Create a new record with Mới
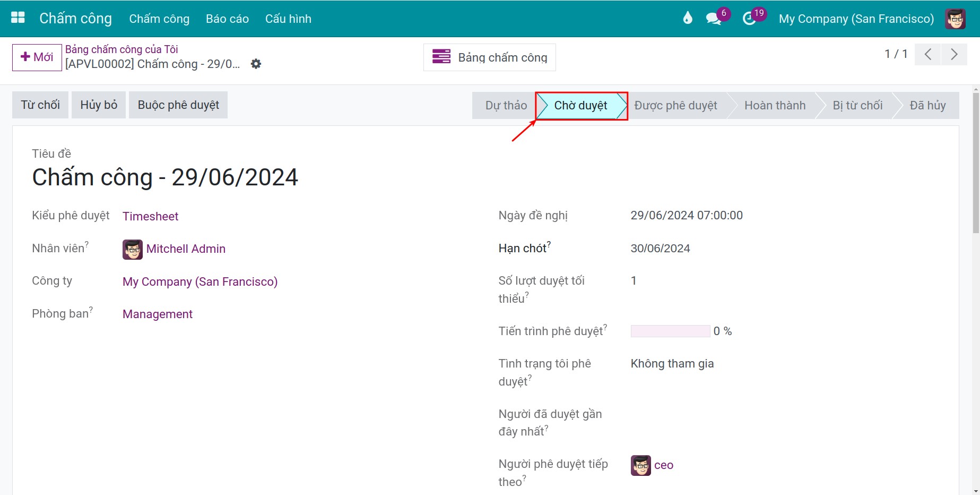The image size is (980, 495). (x=37, y=57)
